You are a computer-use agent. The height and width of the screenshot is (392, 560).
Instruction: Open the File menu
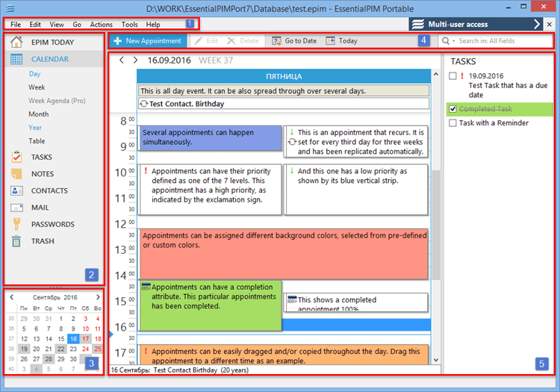pyautogui.click(x=16, y=25)
